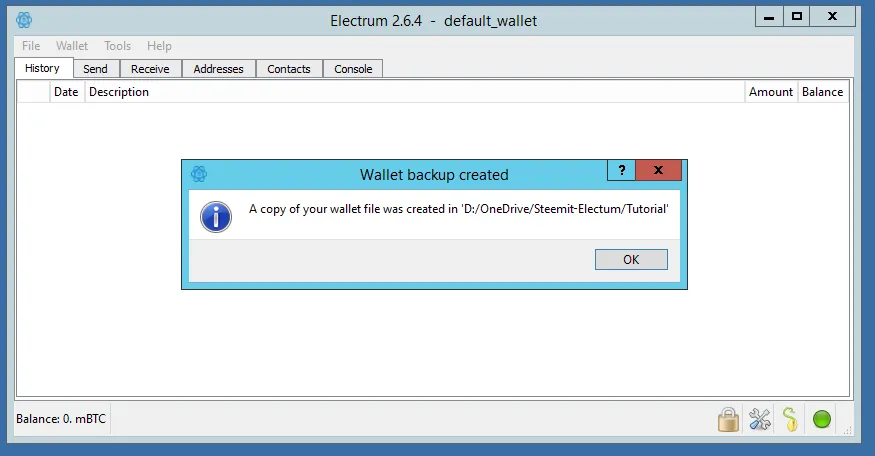875x456 pixels.
Task: Confirm the backup message with OK
Action: coord(631,260)
